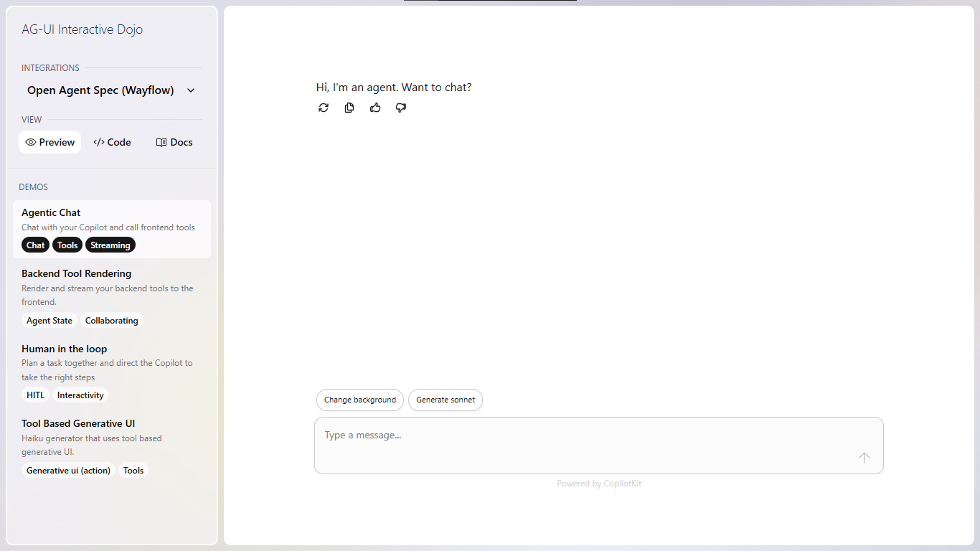This screenshot has width=980, height=551.
Task: Click the DEMOS section label
Action: pos(33,187)
